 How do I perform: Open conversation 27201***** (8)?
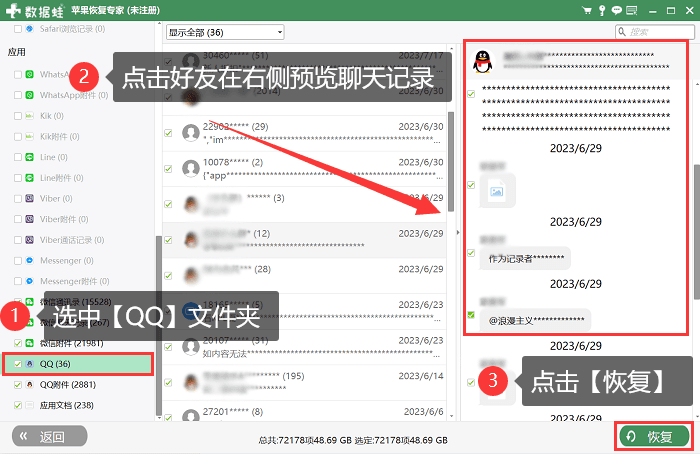[x=304, y=412]
